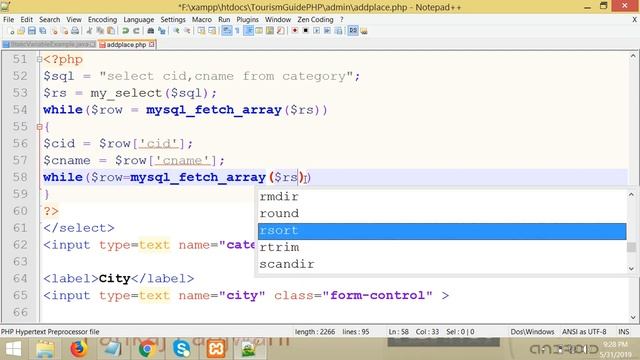
Task: Zoom out using the toolbar icon
Action: [x=187, y=31]
